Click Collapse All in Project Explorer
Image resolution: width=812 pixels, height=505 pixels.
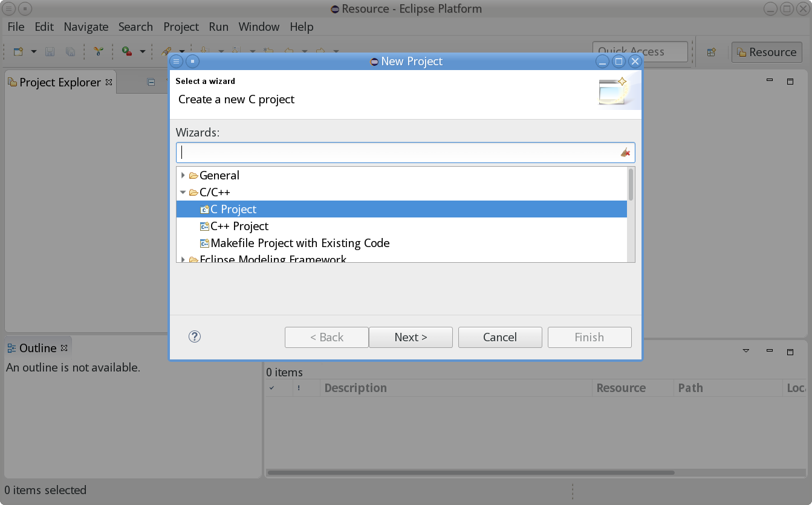click(x=151, y=82)
